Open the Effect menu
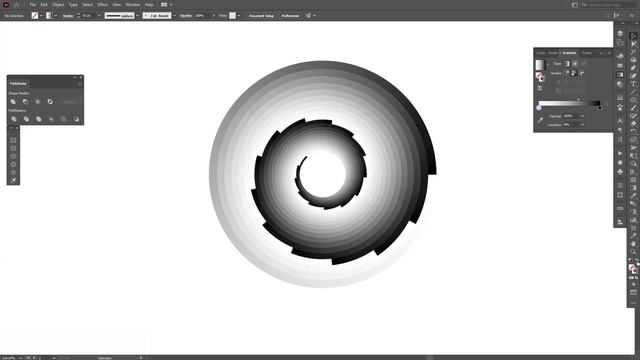Screen dimensions: 640x360 [102, 4]
